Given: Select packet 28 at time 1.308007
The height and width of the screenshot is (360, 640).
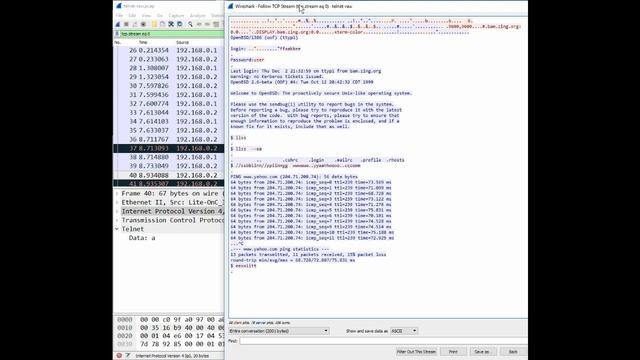Looking at the screenshot, I should click(x=169, y=68).
